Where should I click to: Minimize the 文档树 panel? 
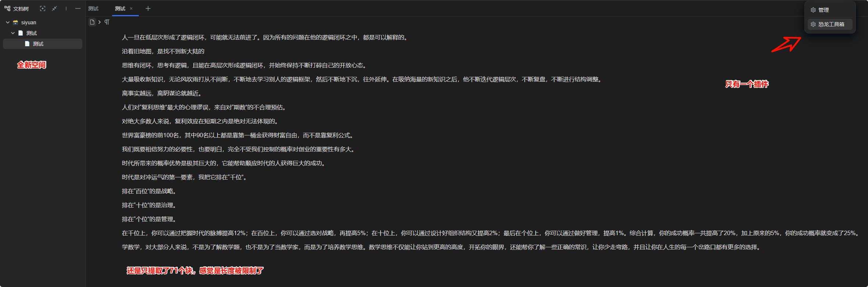point(78,8)
